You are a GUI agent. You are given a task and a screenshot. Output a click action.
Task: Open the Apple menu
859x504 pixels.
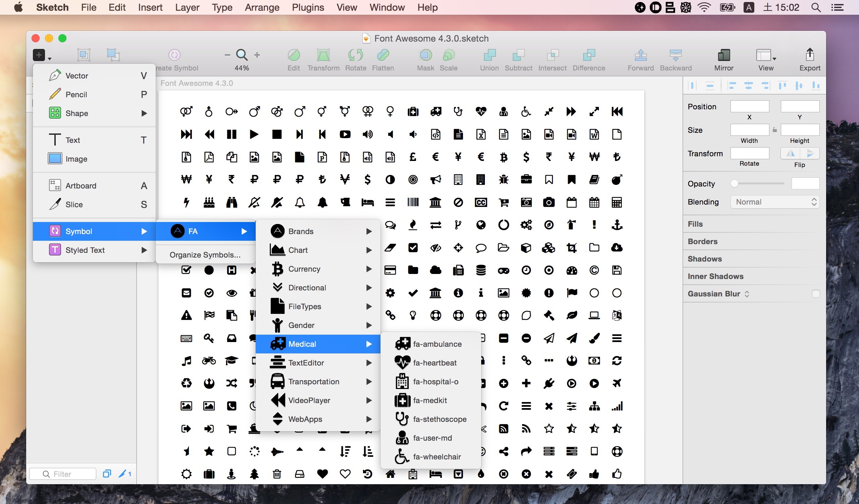18,7
